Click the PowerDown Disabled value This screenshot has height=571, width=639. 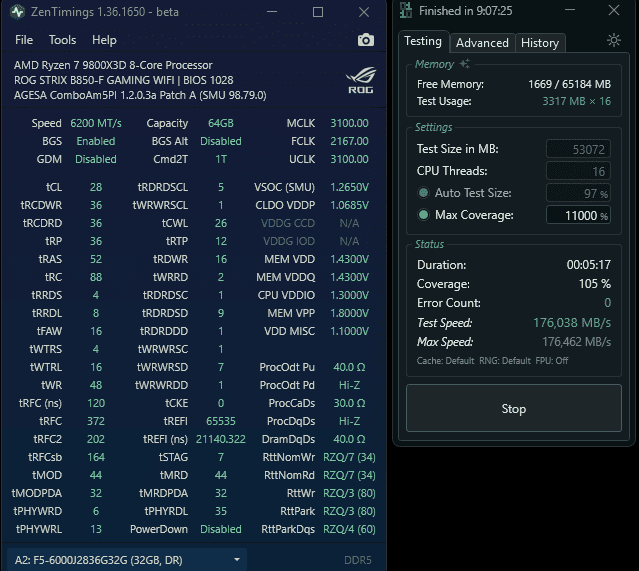pos(220,529)
